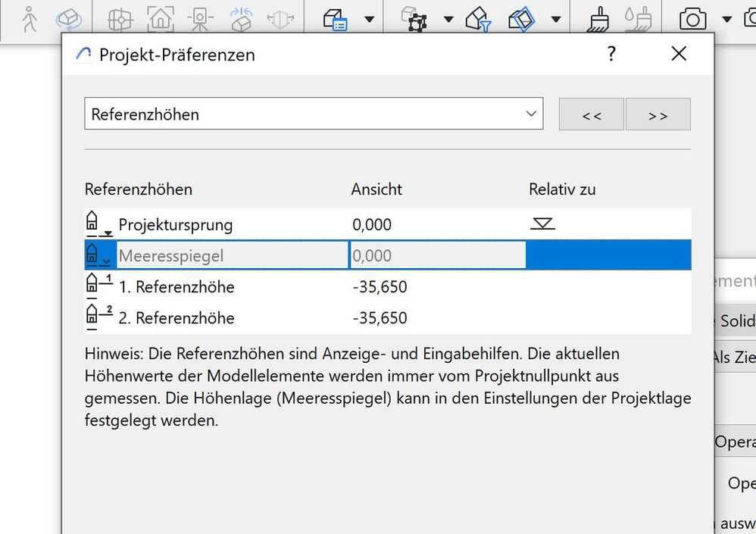Image resolution: width=756 pixels, height=534 pixels.
Task: Edit the Meeresspiegel height value field
Action: [436, 255]
